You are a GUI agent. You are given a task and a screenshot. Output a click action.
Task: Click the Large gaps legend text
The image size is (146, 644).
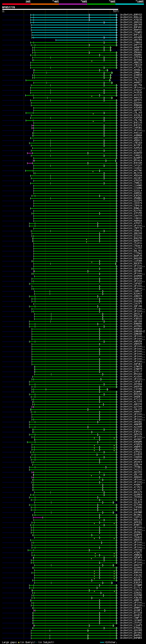coord(28,642)
